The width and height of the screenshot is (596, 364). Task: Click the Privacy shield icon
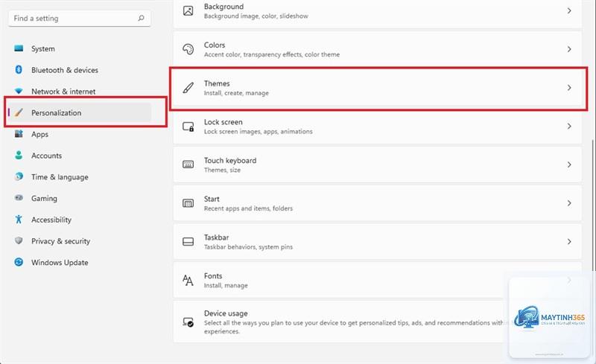click(x=19, y=240)
